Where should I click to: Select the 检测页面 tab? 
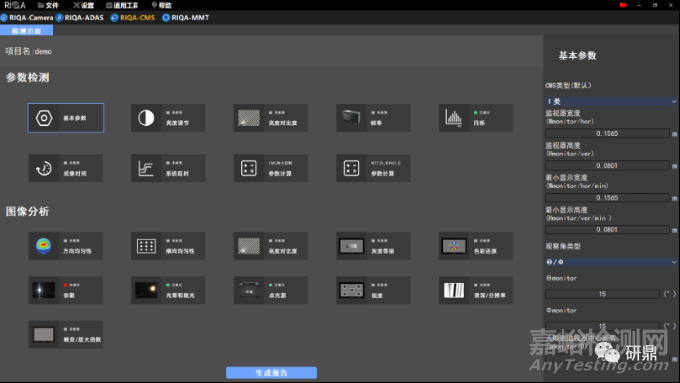tap(26, 30)
